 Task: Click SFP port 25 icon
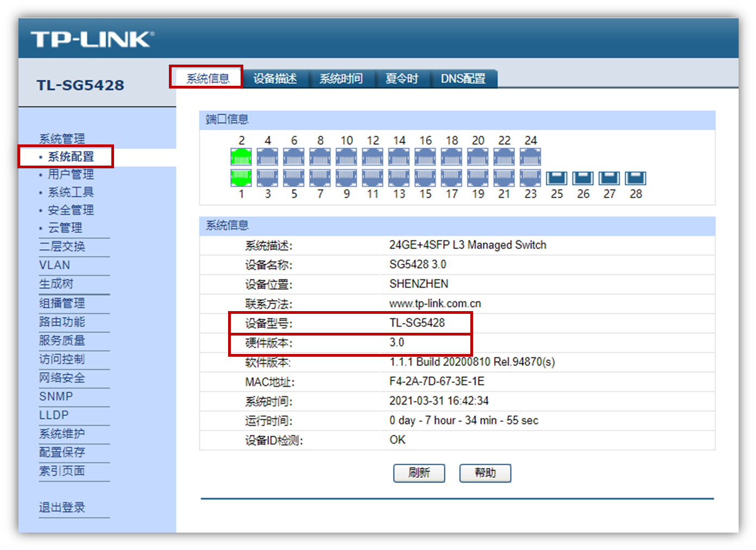(x=557, y=178)
